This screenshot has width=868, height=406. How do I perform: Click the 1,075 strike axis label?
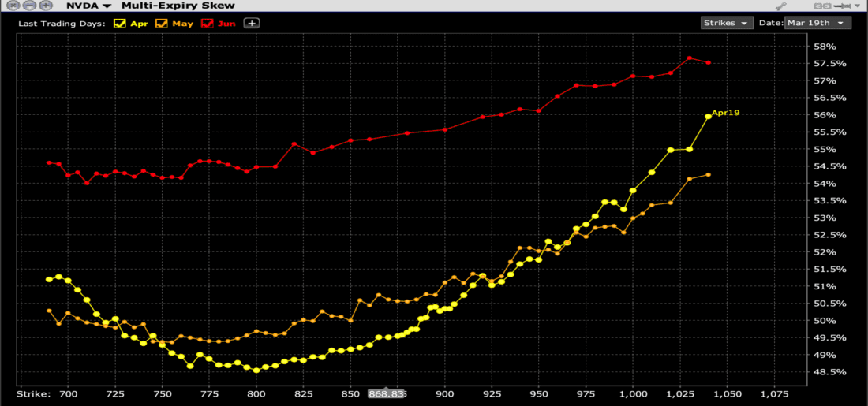coord(773,394)
